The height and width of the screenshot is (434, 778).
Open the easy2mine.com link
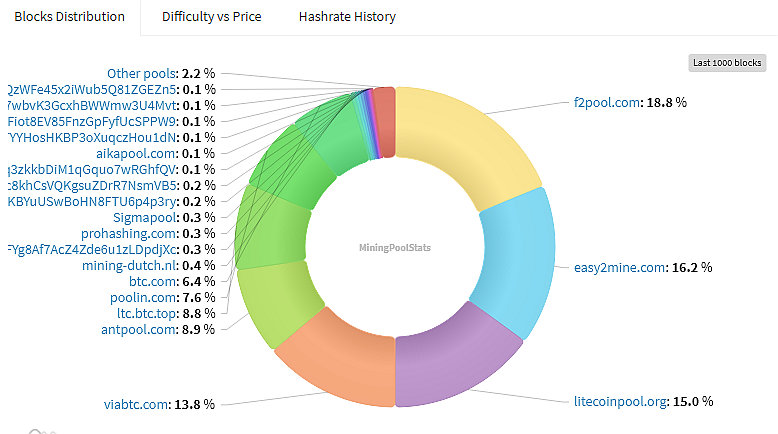[619, 268]
